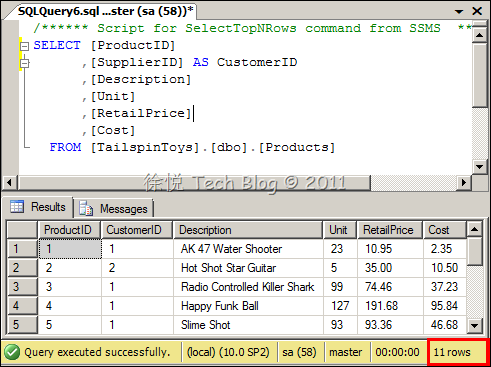Click the RetailPrice cell 10.95

coord(390,249)
